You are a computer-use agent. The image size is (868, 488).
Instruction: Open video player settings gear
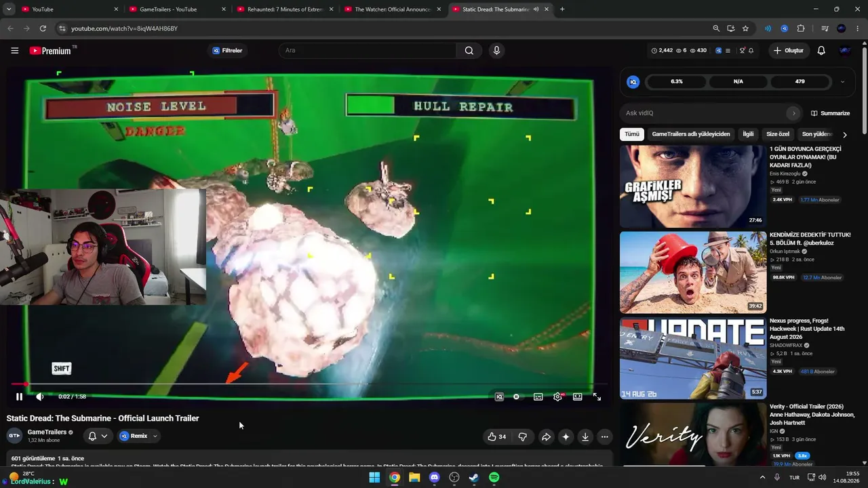[x=557, y=397]
